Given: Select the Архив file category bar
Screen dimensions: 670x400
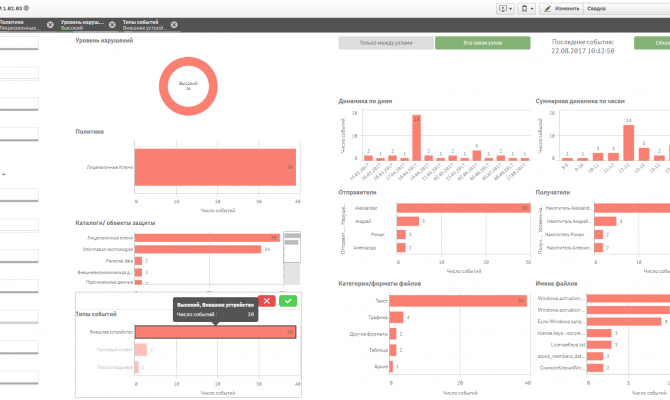Looking at the screenshot, I should click(x=391, y=366).
